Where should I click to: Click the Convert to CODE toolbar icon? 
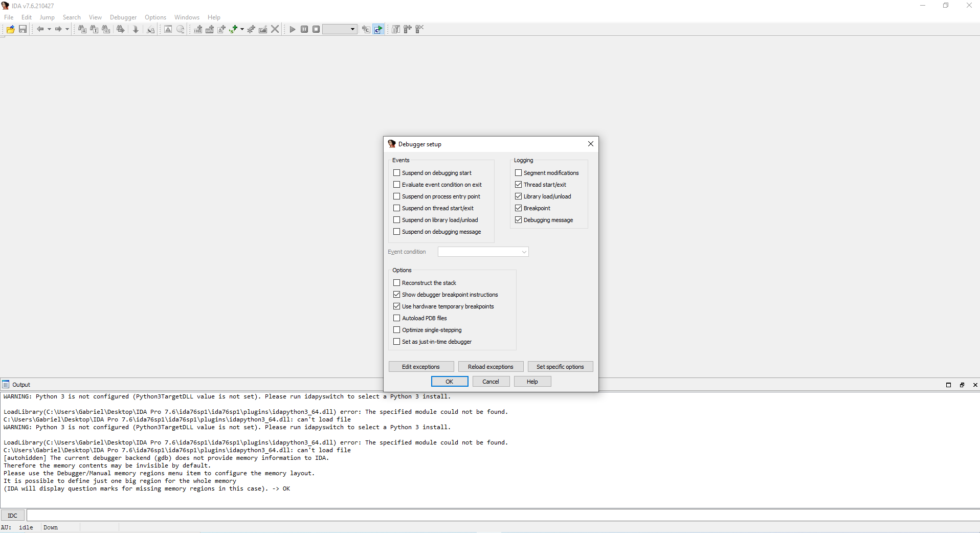point(198,29)
